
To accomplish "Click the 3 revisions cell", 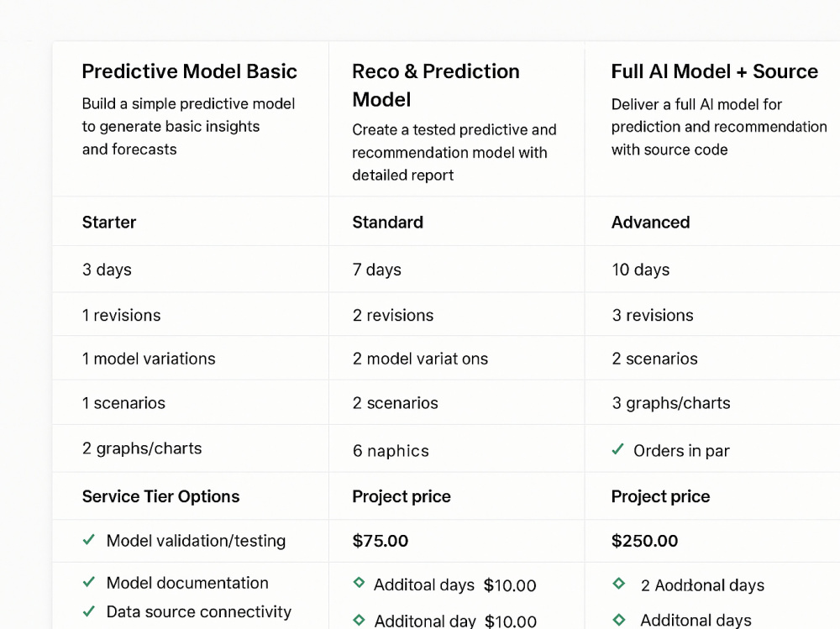I will pyautogui.click(x=712, y=315).
